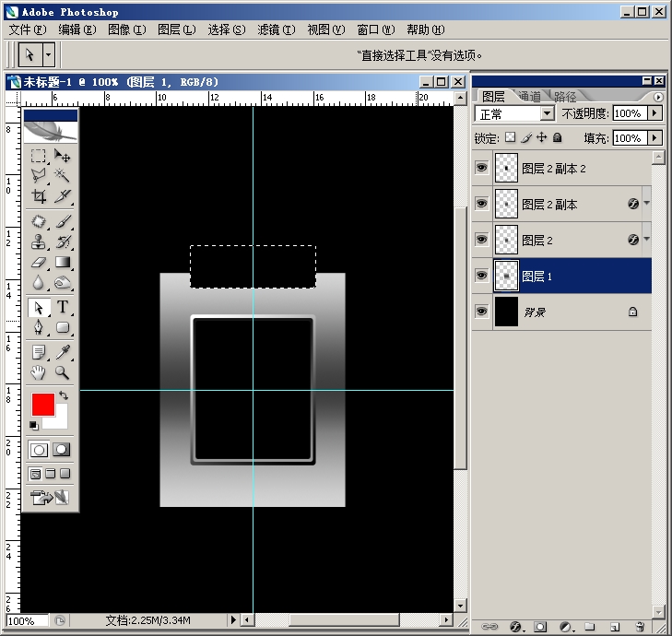Toggle lock position
The image size is (672, 636).
click(x=542, y=137)
